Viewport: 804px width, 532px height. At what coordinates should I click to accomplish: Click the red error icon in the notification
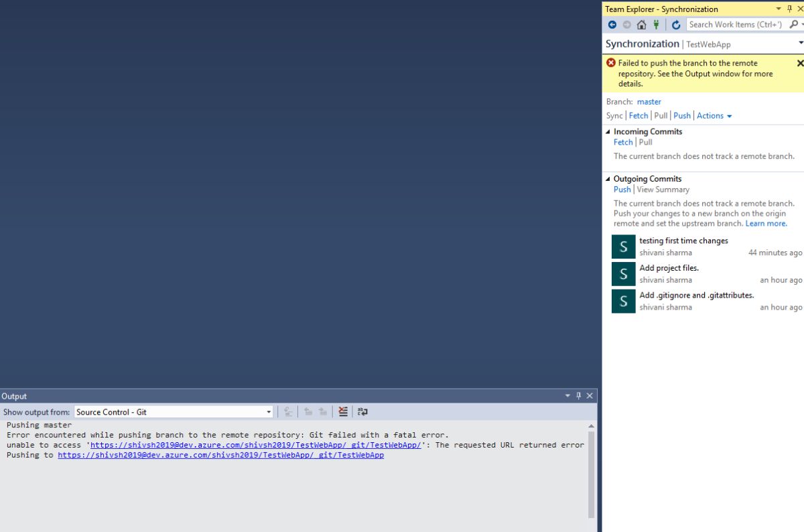(x=611, y=63)
